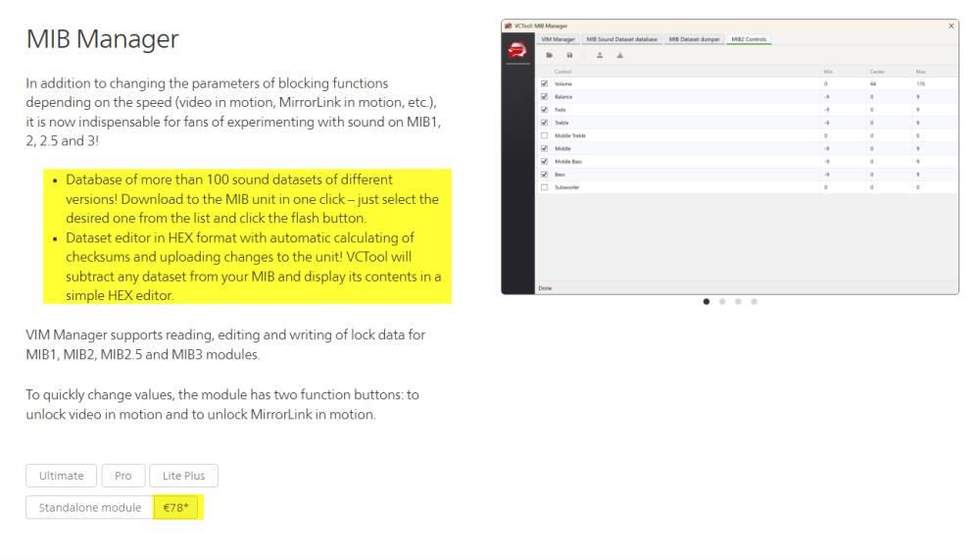The image size is (980, 560).
Task: Select the Fade row label
Action: 560,110
